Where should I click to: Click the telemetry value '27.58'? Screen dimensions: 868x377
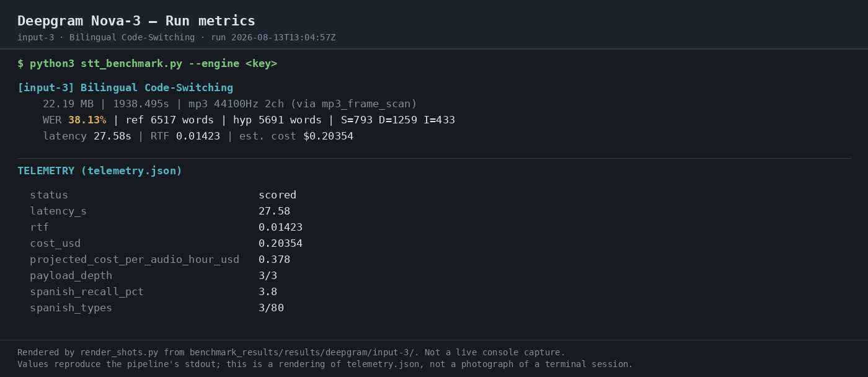tap(274, 211)
